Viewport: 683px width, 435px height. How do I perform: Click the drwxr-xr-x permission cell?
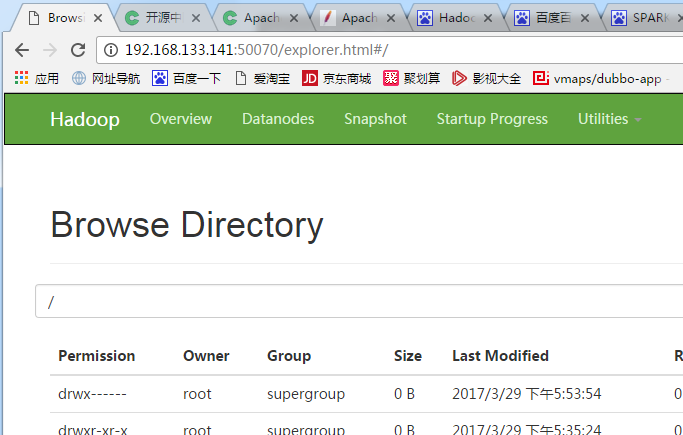point(93,429)
